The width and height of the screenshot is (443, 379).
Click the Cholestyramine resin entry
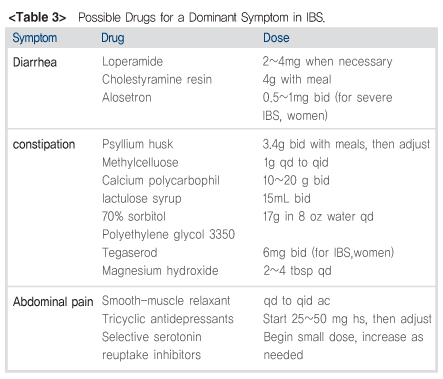click(x=157, y=80)
